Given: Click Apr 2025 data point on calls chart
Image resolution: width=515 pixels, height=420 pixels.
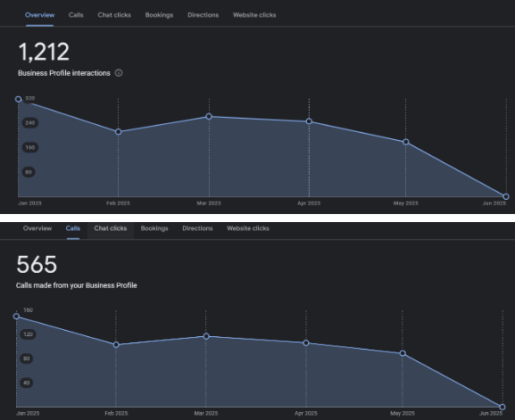Looking at the screenshot, I should pos(306,343).
